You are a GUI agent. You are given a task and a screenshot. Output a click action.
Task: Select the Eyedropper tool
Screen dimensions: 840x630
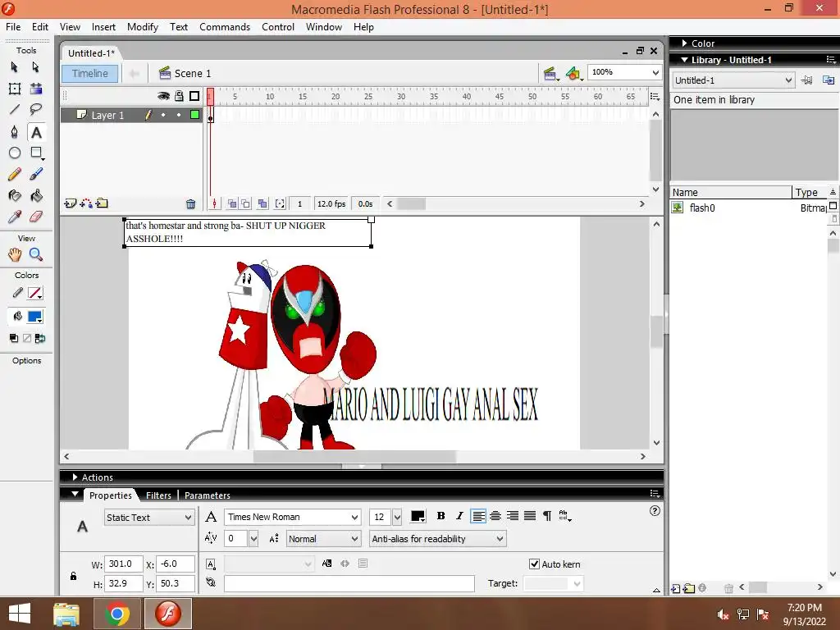click(x=15, y=217)
